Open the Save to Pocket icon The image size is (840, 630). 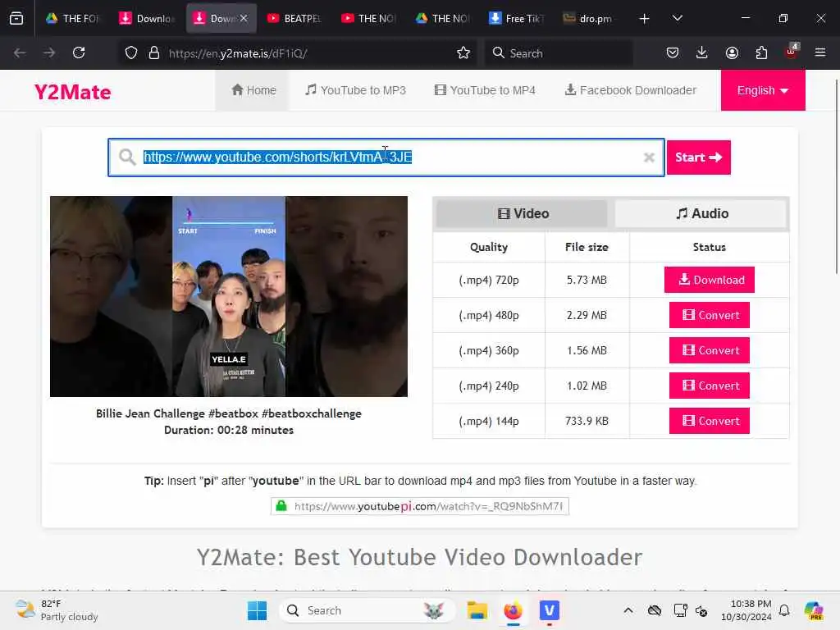click(x=673, y=52)
